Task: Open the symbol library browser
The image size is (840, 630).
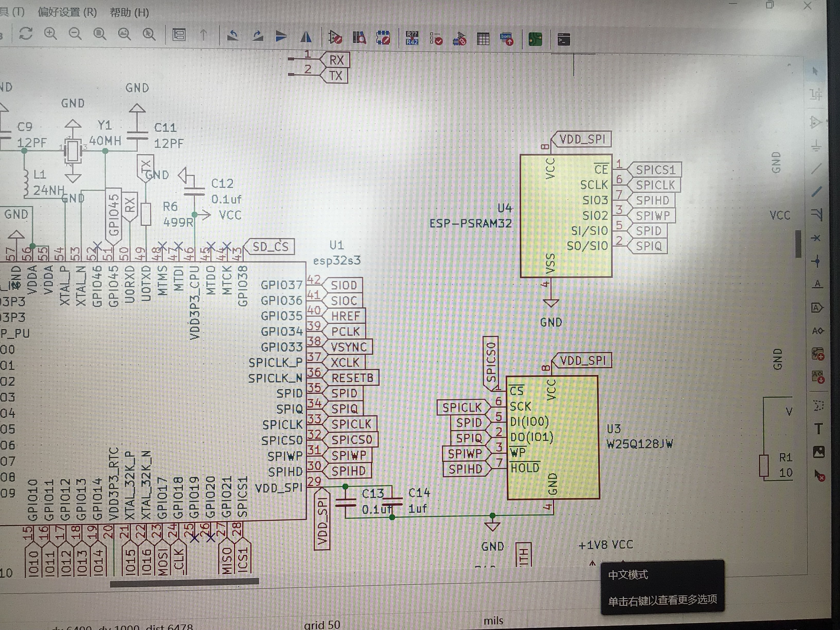Action: click(359, 38)
